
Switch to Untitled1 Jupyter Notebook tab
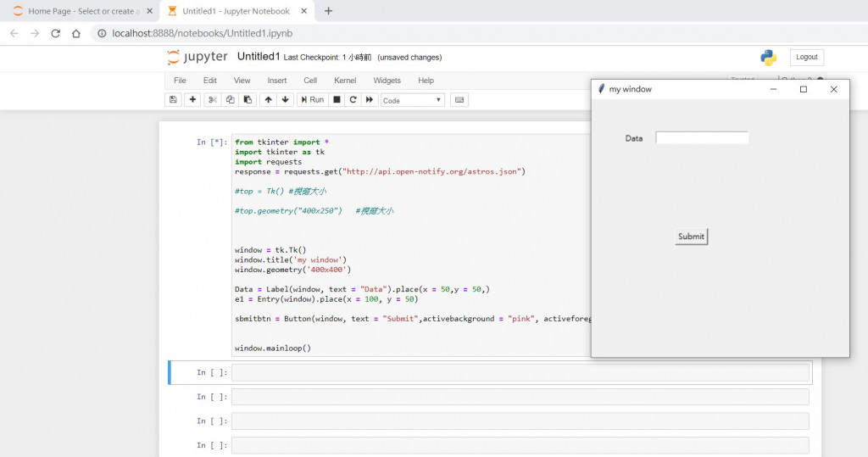point(236,11)
